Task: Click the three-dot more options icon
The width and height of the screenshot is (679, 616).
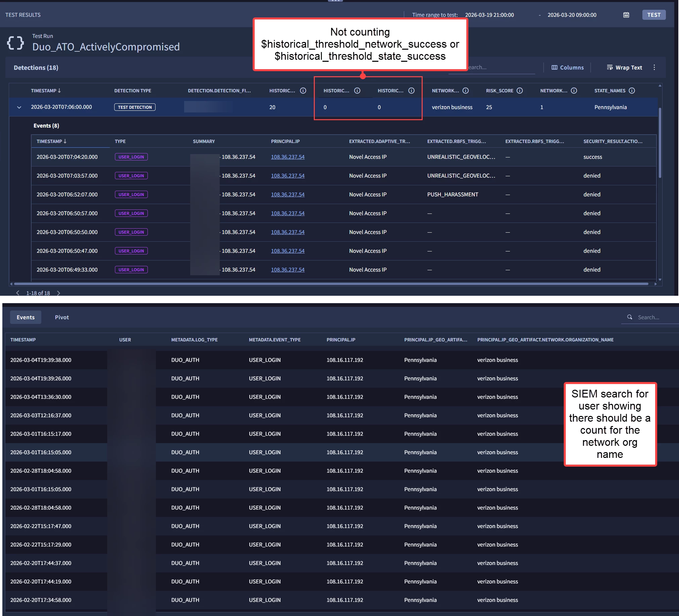Action: (x=654, y=67)
